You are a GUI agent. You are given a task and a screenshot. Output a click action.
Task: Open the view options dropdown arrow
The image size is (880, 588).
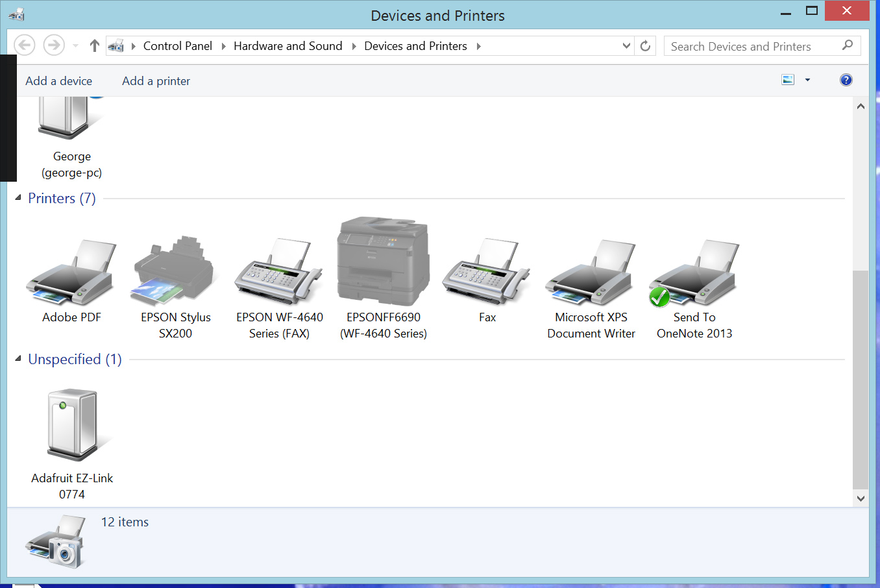[x=807, y=80]
